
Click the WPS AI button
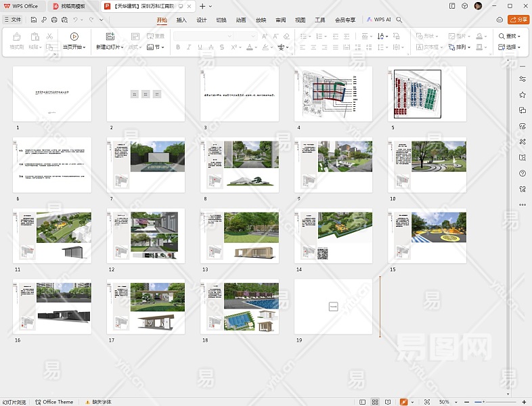[380, 20]
